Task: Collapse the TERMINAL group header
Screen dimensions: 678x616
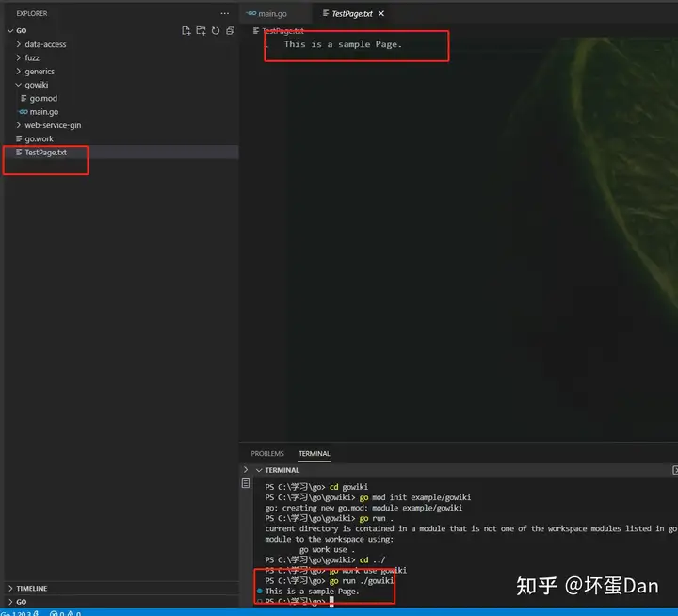Action: point(260,470)
